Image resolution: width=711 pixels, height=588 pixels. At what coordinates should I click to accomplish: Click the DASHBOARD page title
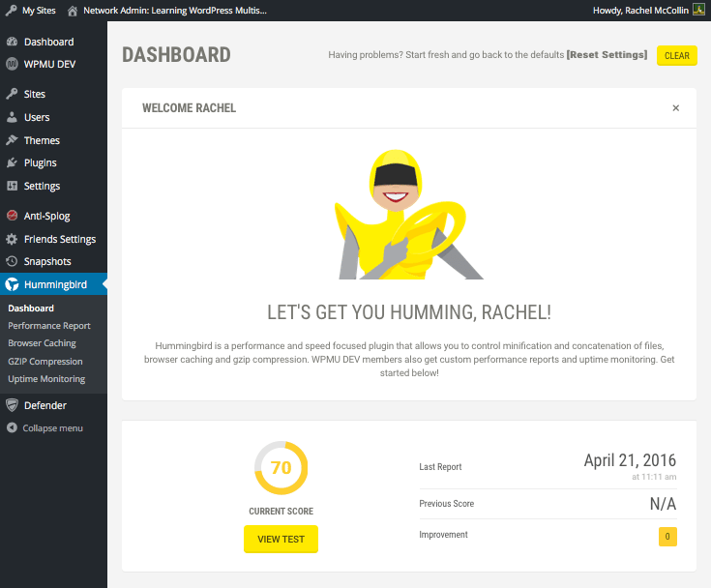tap(176, 55)
